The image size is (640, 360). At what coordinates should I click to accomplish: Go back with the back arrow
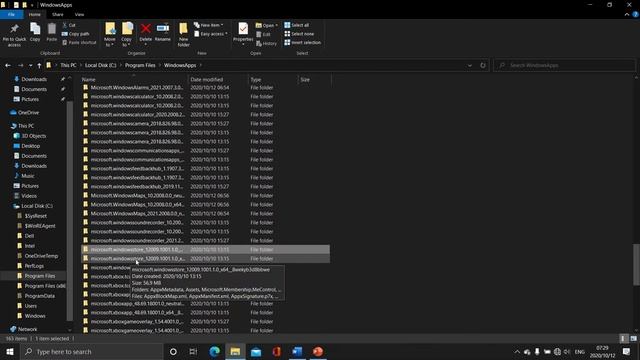(8, 65)
